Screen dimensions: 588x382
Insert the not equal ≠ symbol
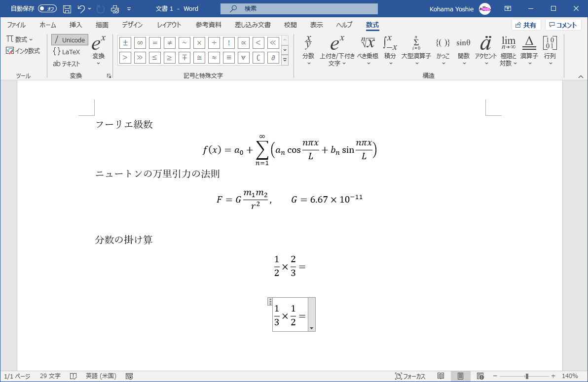(170, 43)
